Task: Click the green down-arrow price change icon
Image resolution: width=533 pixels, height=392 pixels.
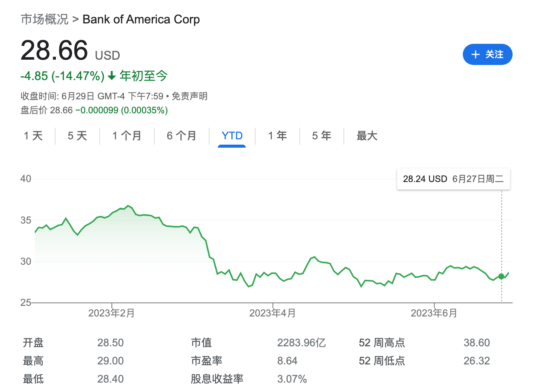Action: (x=112, y=76)
